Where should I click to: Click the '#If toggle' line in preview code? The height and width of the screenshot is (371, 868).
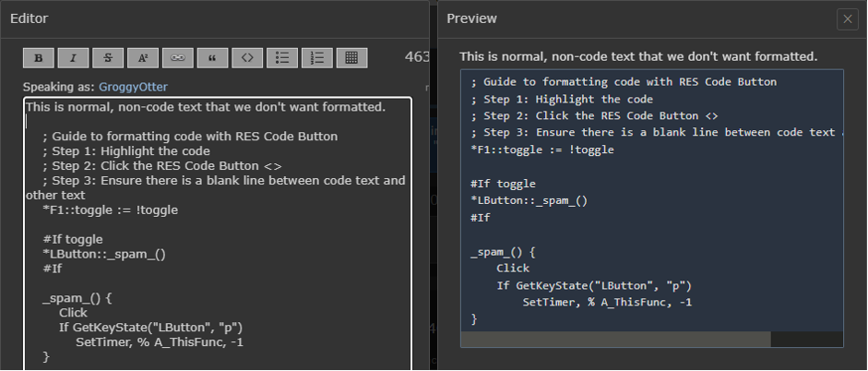(x=503, y=184)
